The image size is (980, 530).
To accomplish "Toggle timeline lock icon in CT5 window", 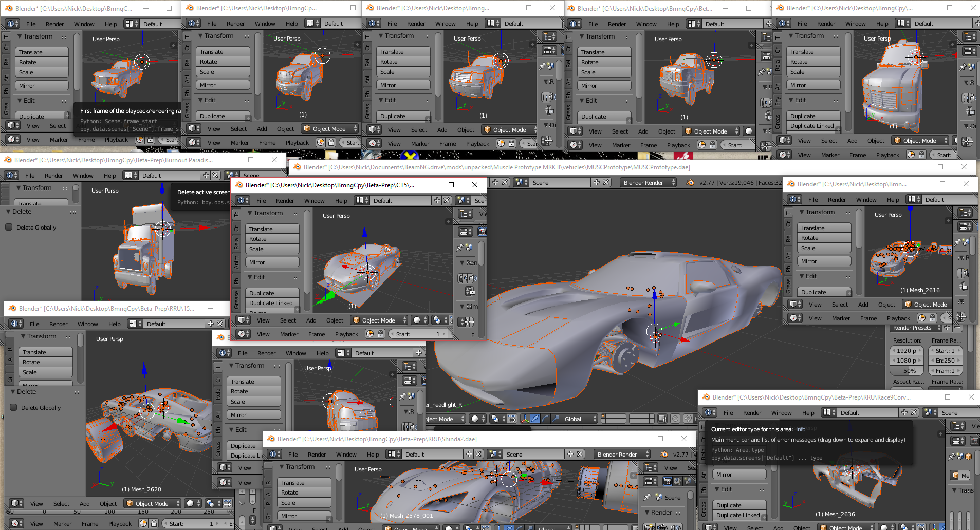I will (380, 334).
